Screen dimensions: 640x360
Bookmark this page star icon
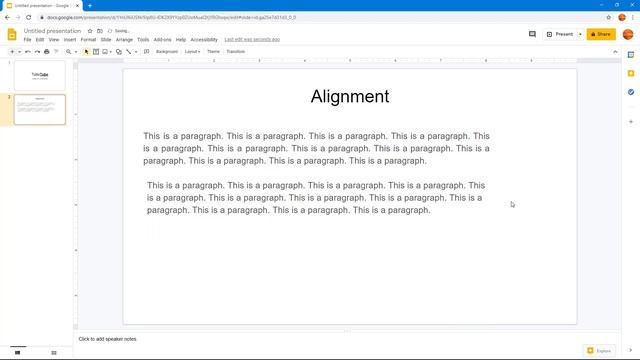click(609, 18)
